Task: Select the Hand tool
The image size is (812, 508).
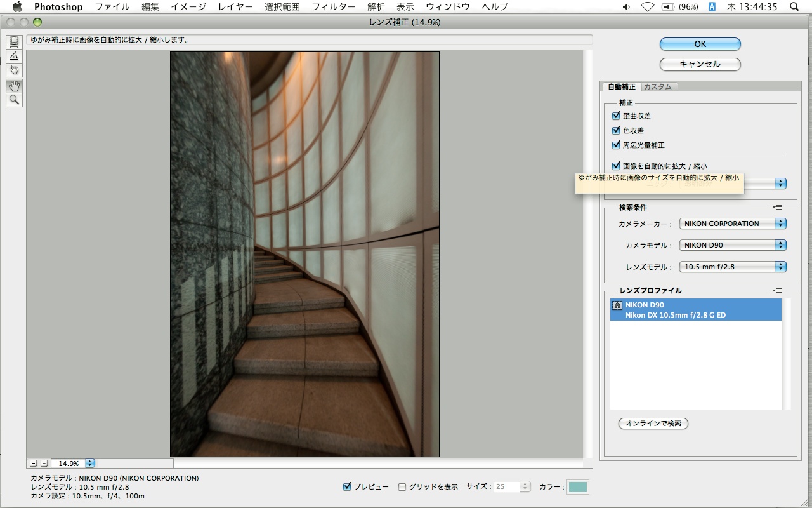Action: point(14,86)
